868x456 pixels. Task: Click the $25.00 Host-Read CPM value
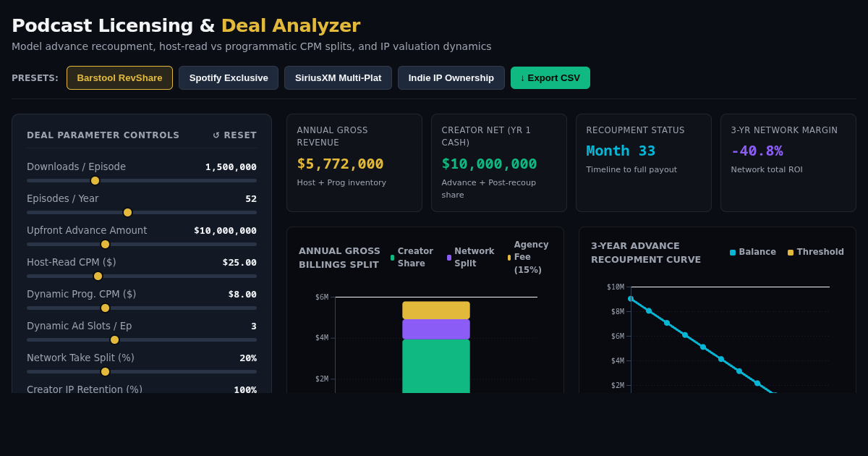pyautogui.click(x=239, y=263)
